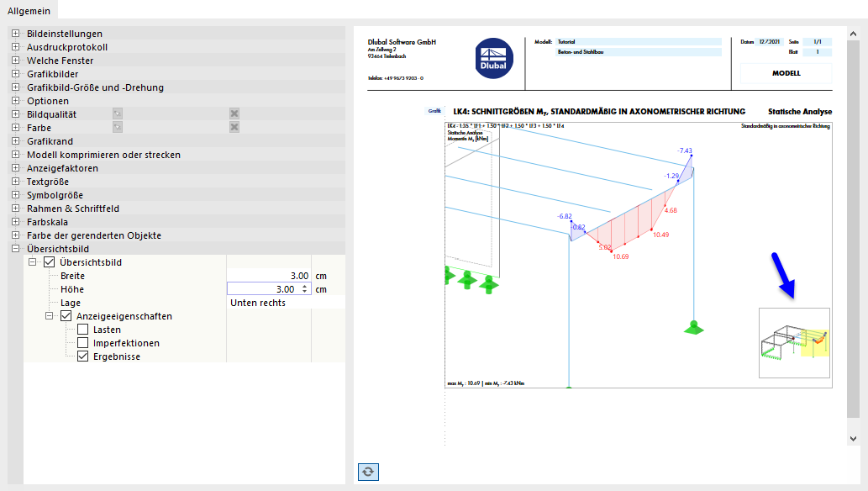This screenshot has height=491, width=868.
Task: Collapse the Anzeigeeigenschaften node
Action: 49,316
